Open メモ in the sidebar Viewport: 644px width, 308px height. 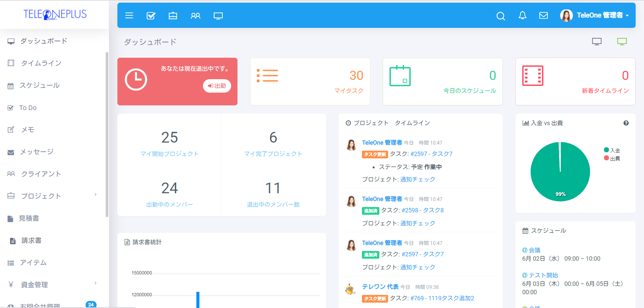[28, 130]
